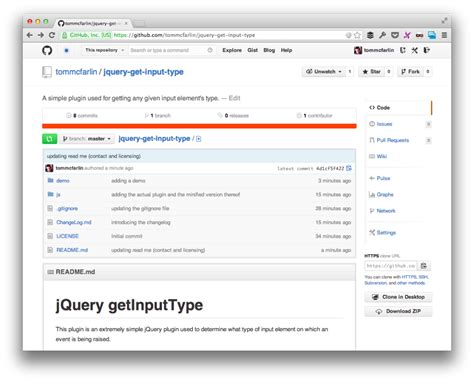Open the GitHub Octocat home logo
This screenshot has width=474, height=382.
tap(47, 50)
